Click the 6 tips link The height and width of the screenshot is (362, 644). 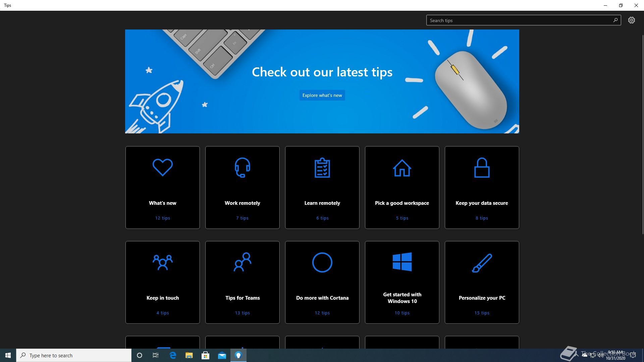[322, 218]
